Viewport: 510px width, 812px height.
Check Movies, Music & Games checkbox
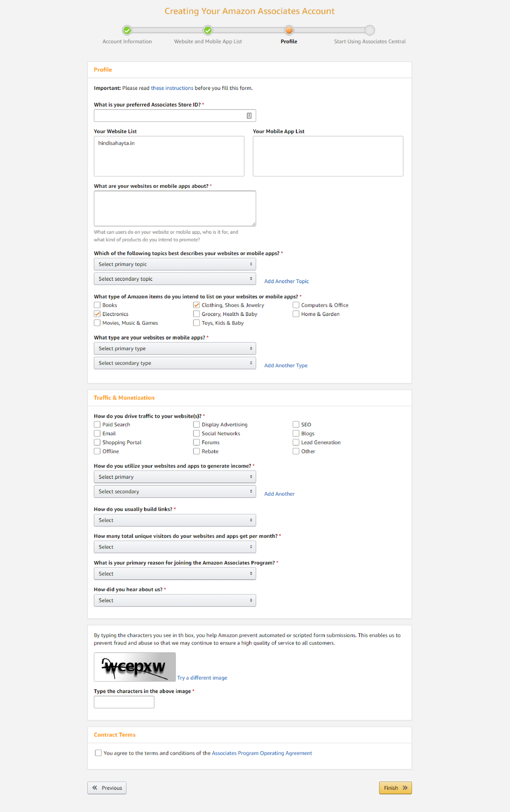pyautogui.click(x=97, y=323)
